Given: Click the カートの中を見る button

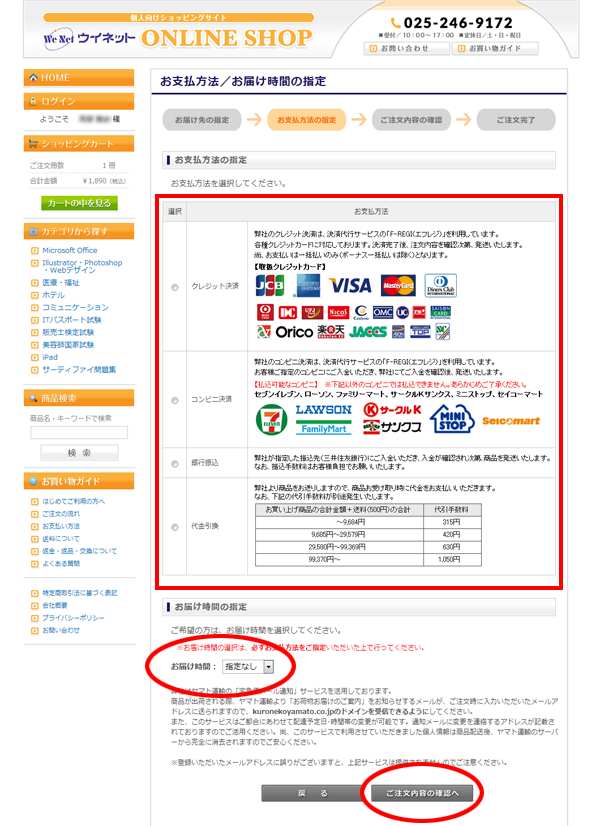Looking at the screenshot, I should (x=80, y=203).
